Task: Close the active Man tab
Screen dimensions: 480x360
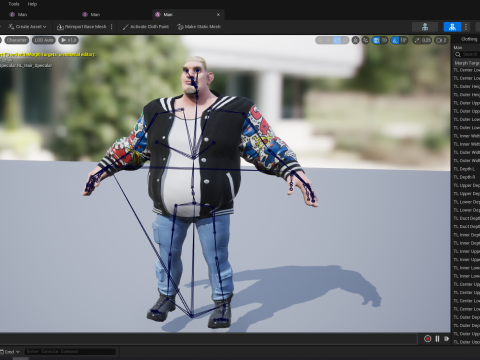Action: (218, 15)
